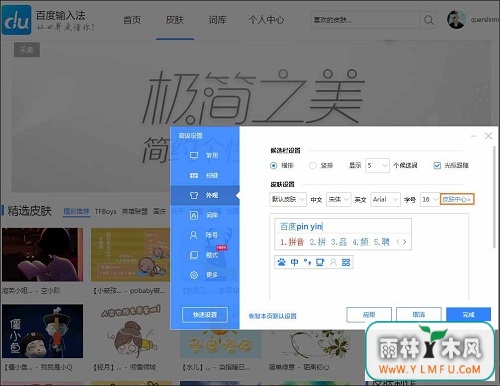The height and width of the screenshot is (386, 500).
Task: Open the 账号 account section
Action: (204, 235)
